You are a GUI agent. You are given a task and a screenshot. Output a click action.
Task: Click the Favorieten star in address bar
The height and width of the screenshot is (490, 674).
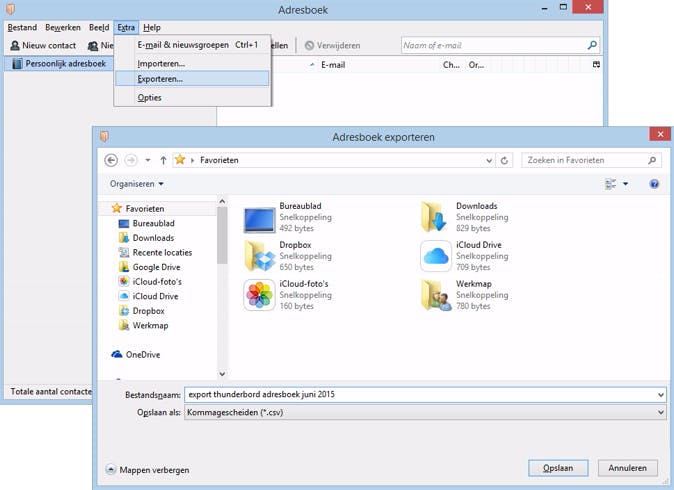pyautogui.click(x=180, y=160)
